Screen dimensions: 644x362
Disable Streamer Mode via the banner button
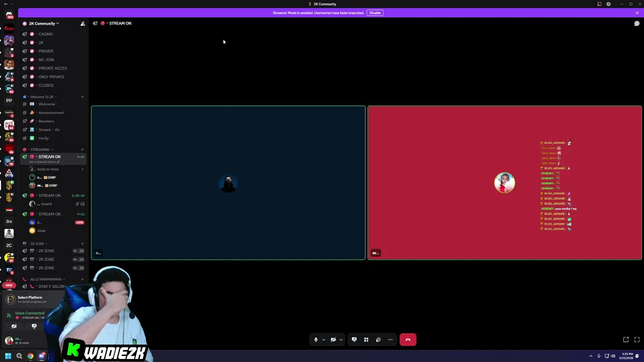[x=375, y=13]
